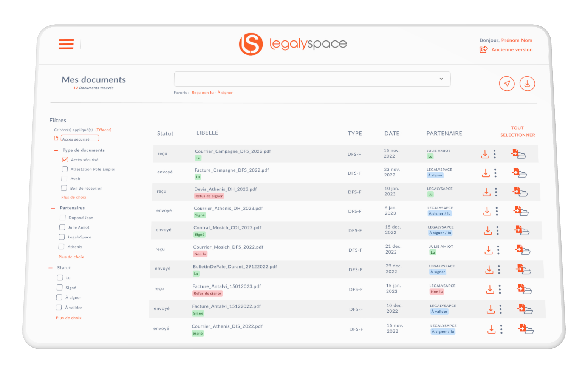Show Plus de choix under Statut
The image size is (588, 371).
point(68,318)
